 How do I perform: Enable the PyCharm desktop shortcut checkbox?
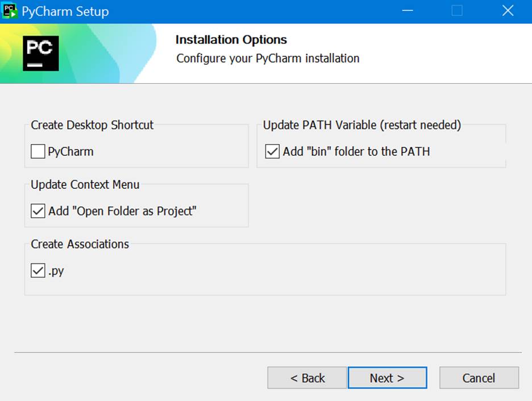click(x=38, y=152)
